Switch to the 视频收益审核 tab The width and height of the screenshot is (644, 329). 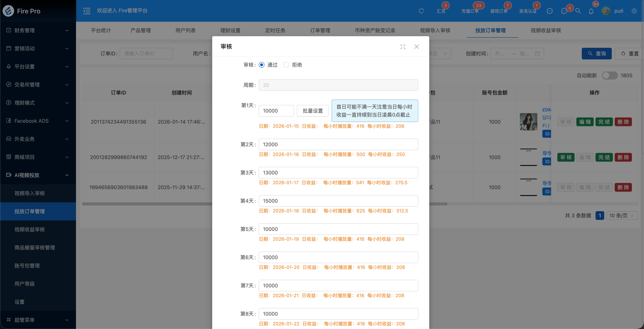coord(546,30)
